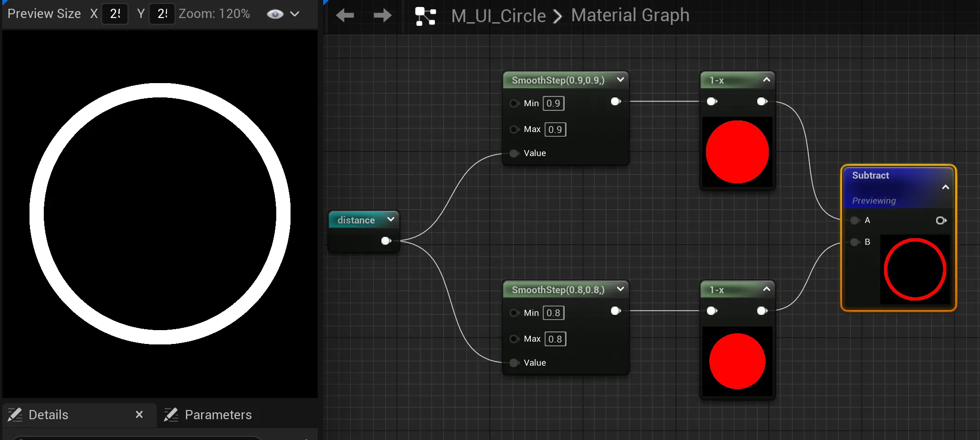Screen dimensions: 980x440
Task: Switch to the Parameters tab
Action: 218,415
